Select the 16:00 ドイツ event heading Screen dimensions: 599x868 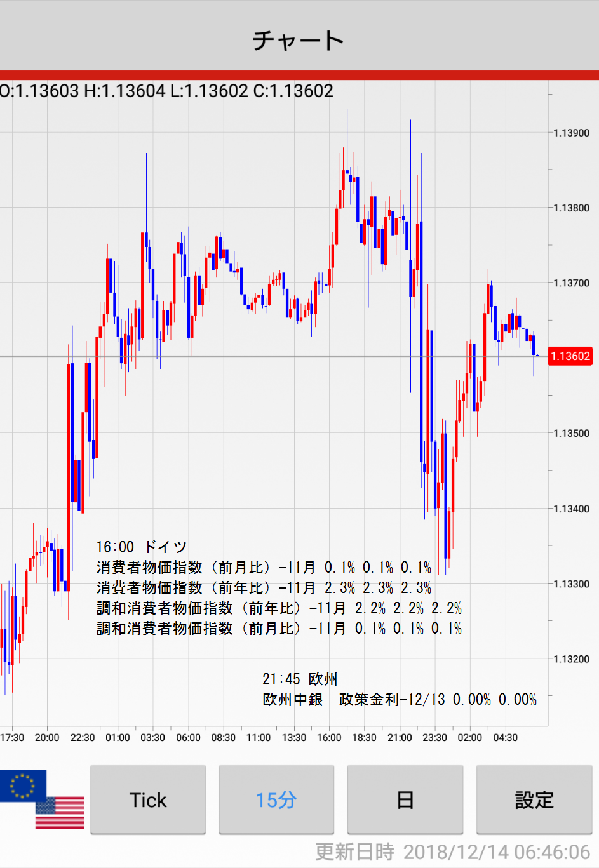pyautogui.click(x=142, y=547)
